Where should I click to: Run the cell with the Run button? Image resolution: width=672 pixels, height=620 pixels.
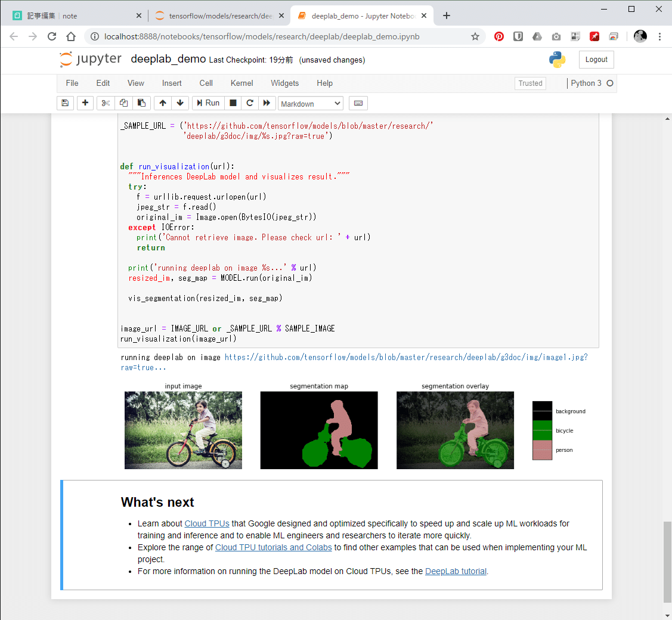point(208,103)
